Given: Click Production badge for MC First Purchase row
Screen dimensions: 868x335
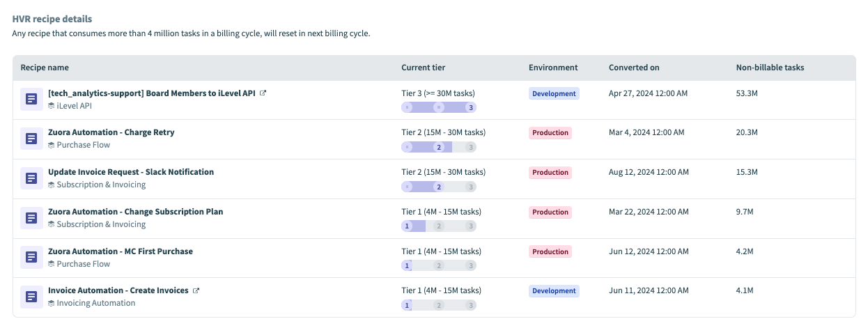Looking at the screenshot, I should (550, 251).
